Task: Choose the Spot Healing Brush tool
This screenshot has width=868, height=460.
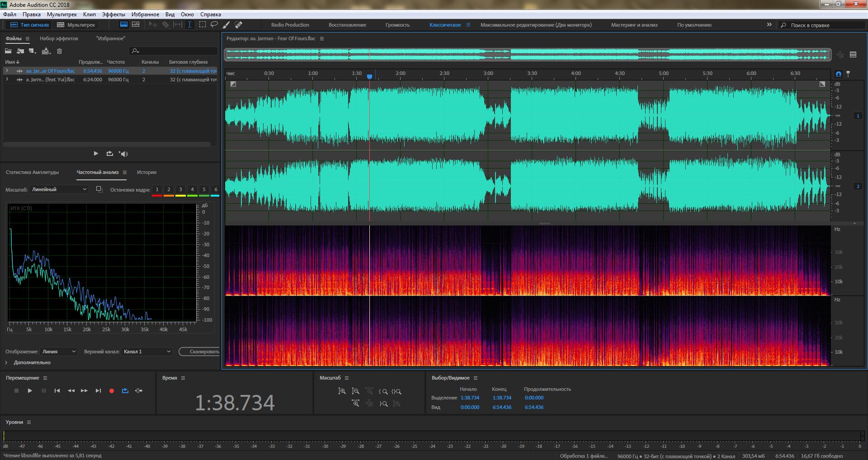Action: coord(239,25)
